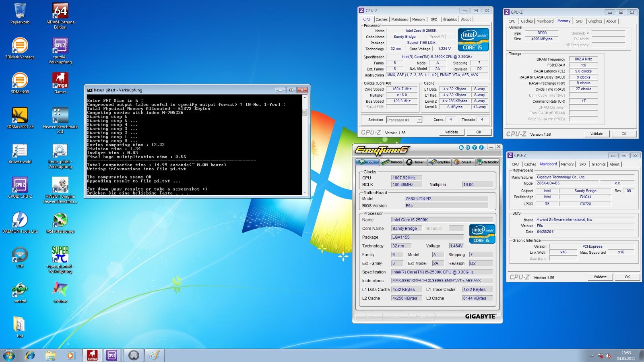
Task: Open Heaven Benchmark v2.1 desktop icon
Action: [x=60, y=120]
